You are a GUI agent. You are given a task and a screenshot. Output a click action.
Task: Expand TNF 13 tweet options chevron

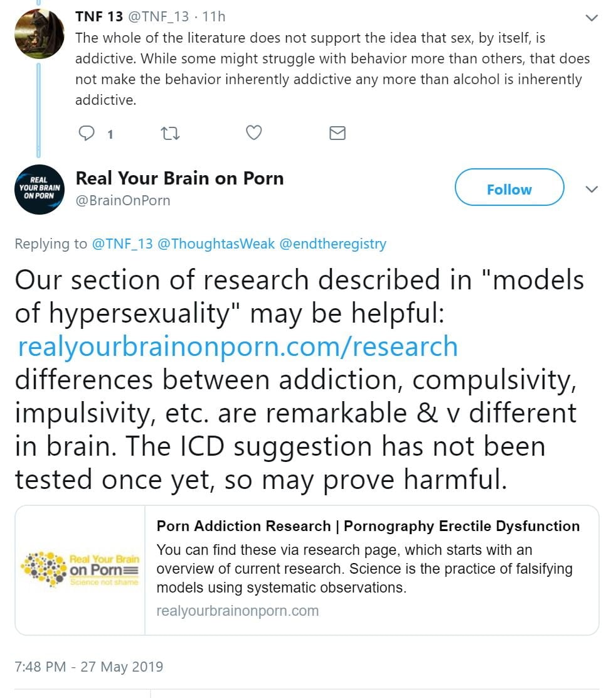coord(591,18)
